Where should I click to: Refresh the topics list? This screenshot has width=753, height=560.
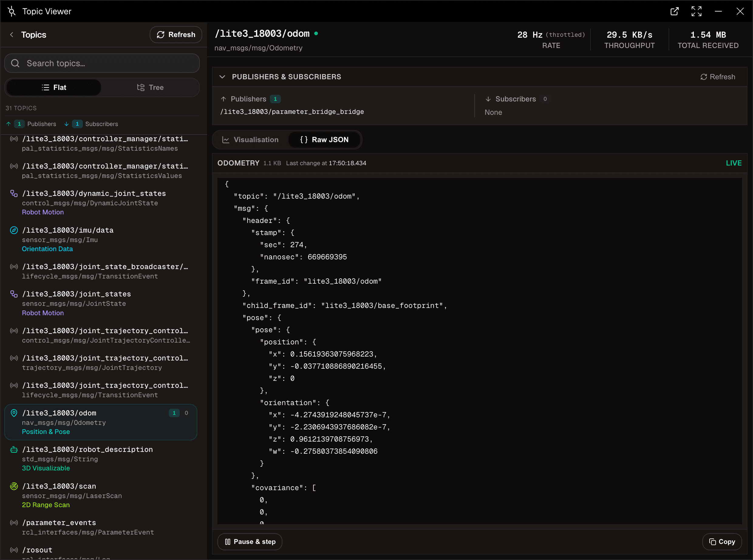[176, 35]
